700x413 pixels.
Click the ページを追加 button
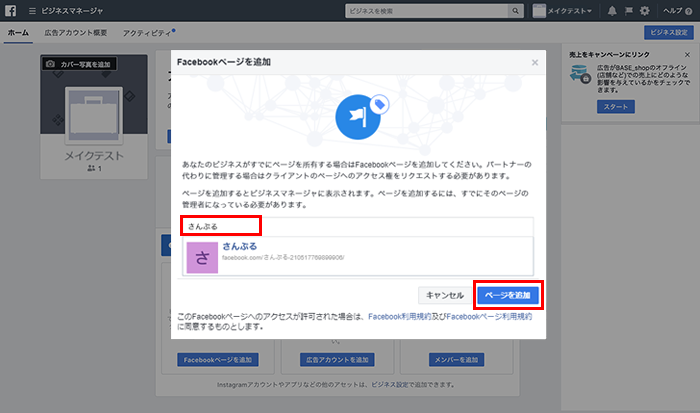[x=508, y=295]
